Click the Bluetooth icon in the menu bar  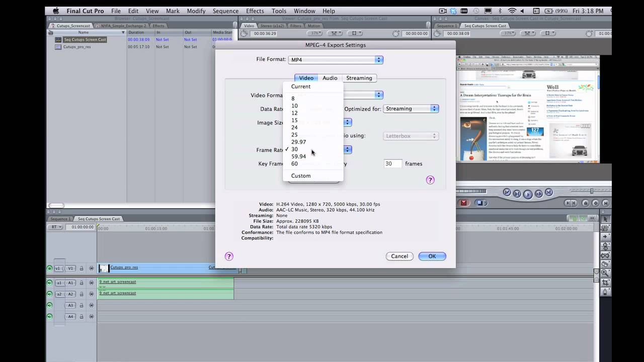point(500,11)
